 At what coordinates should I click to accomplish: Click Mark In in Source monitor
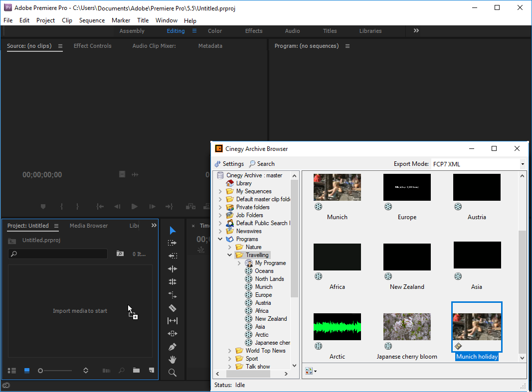pos(61,206)
